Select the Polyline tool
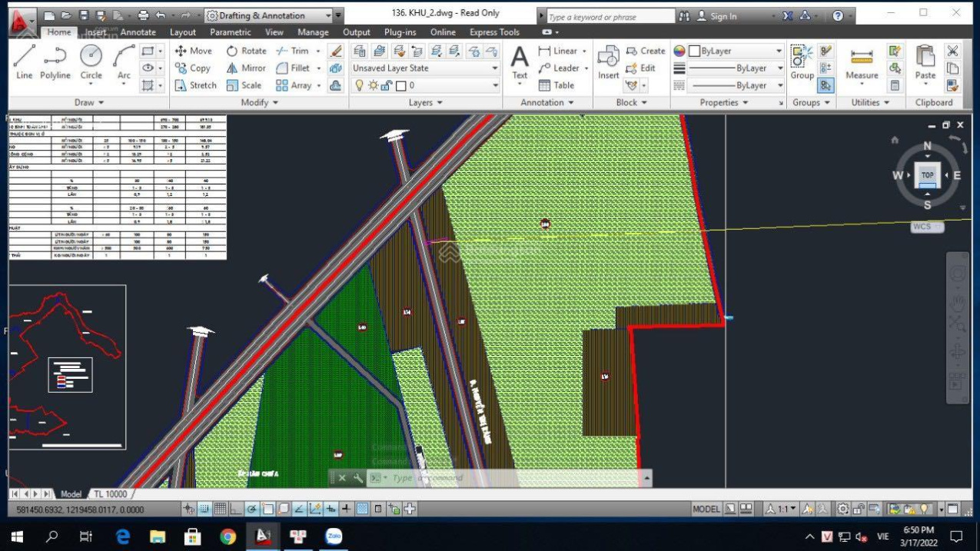Screen dimensions: 980x551 coord(55,61)
